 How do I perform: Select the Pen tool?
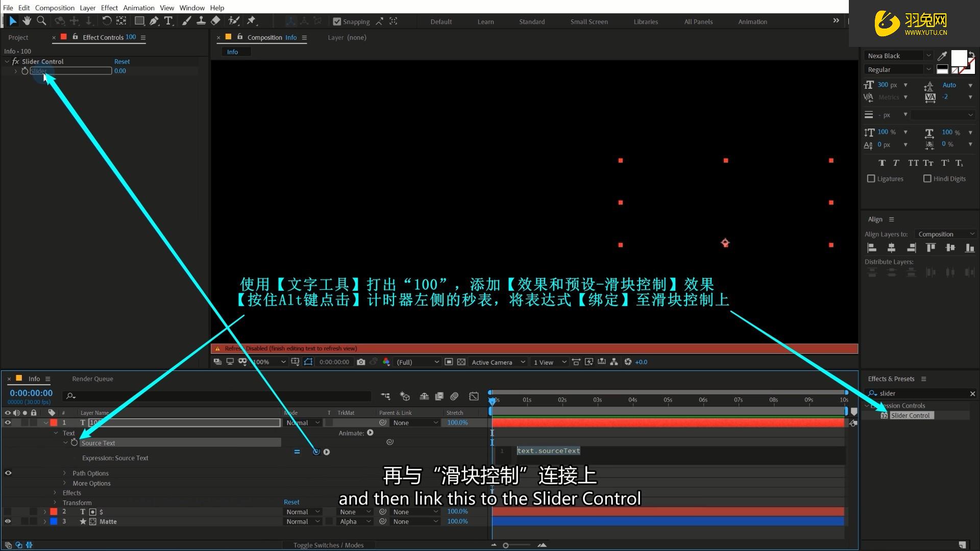coord(154,21)
